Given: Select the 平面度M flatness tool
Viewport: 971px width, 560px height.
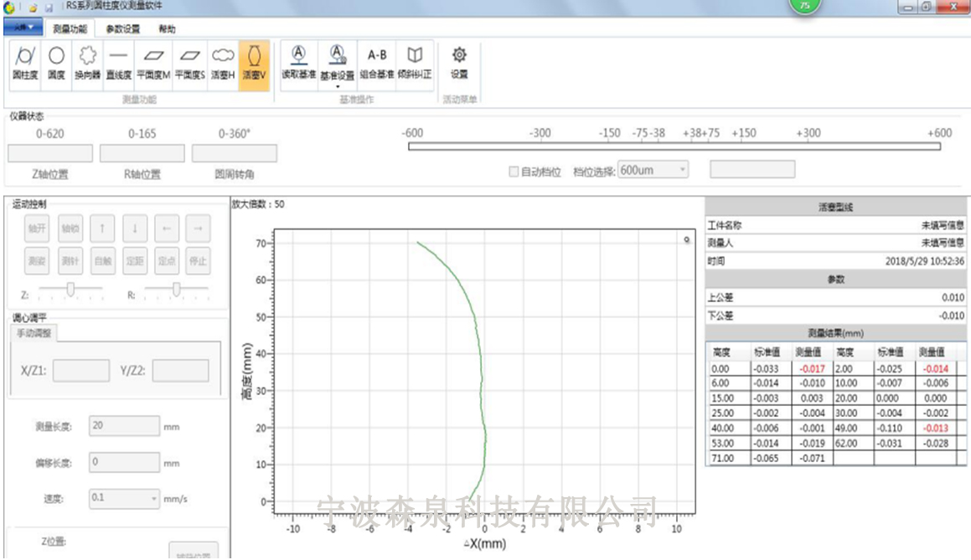Looking at the screenshot, I should point(154,64).
